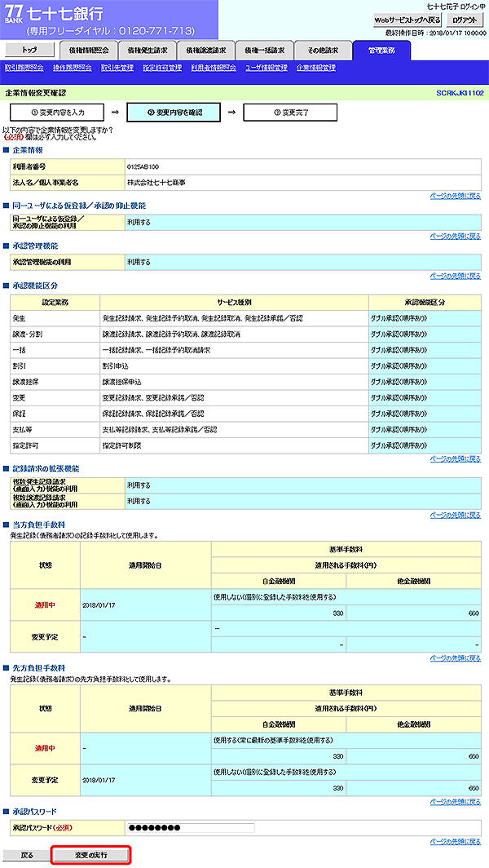Open the その他請求 tab
This screenshot has height=868, width=489.
[x=323, y=51]
